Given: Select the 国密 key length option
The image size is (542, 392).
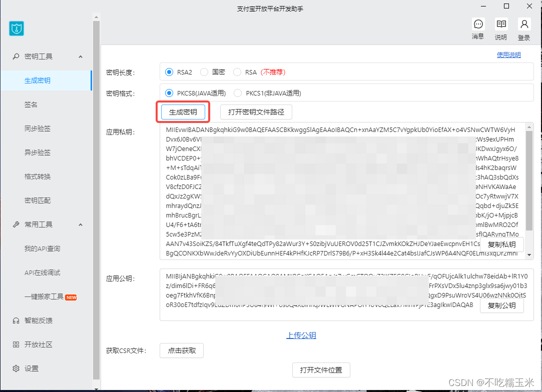Looking at the screenshot, I should (204, 72).
